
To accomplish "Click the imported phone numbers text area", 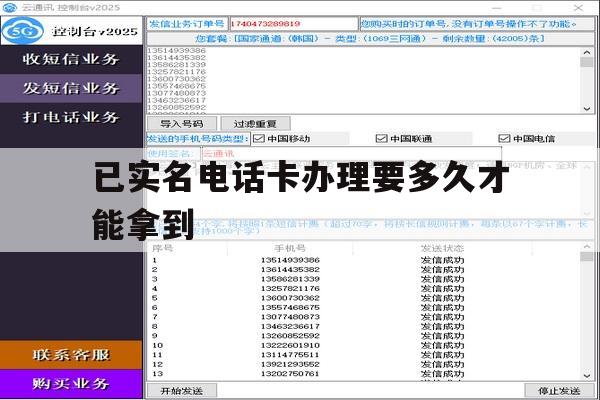I will [x=364, y=80].
